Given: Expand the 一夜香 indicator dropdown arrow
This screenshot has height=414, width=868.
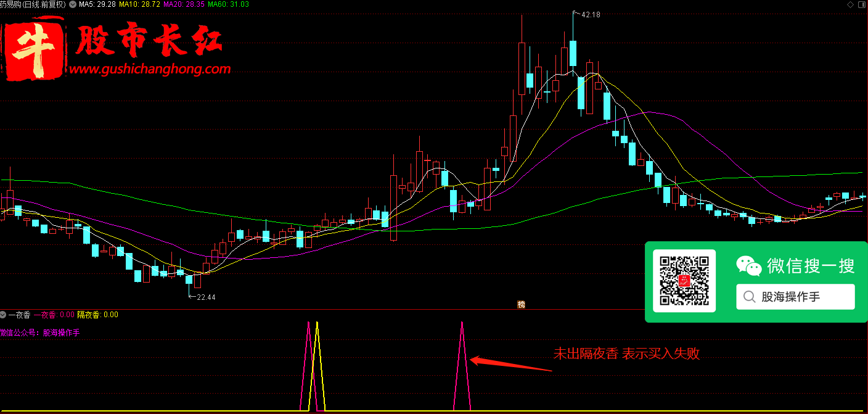Looking at the screenshot, I should [x=3, y=315].
